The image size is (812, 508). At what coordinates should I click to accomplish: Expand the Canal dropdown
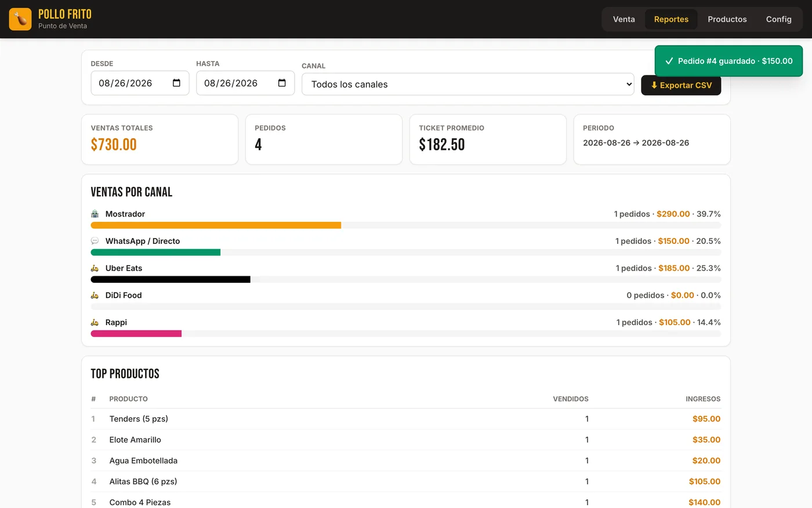tap(468, 84)
